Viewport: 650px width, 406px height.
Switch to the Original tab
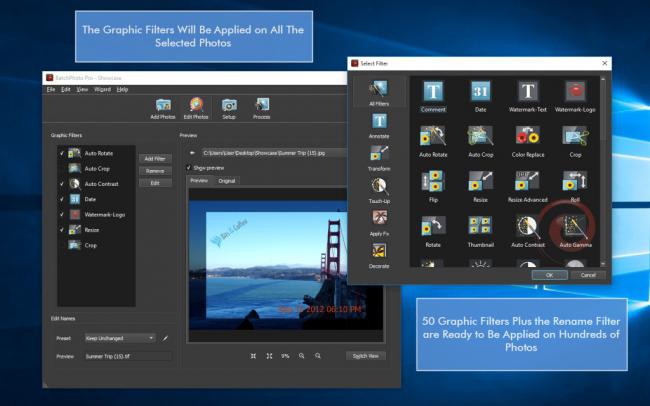tap(227, 181)
